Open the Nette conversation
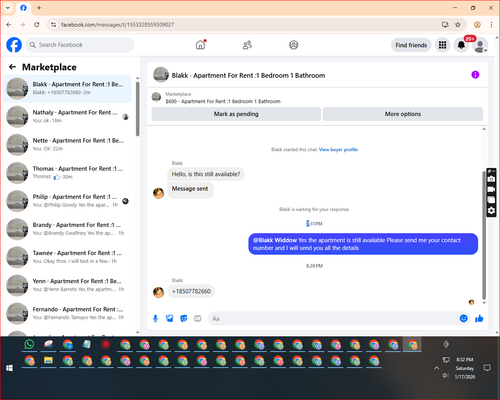The width and height of the screenshot is (500, 400). coord(67,145)
